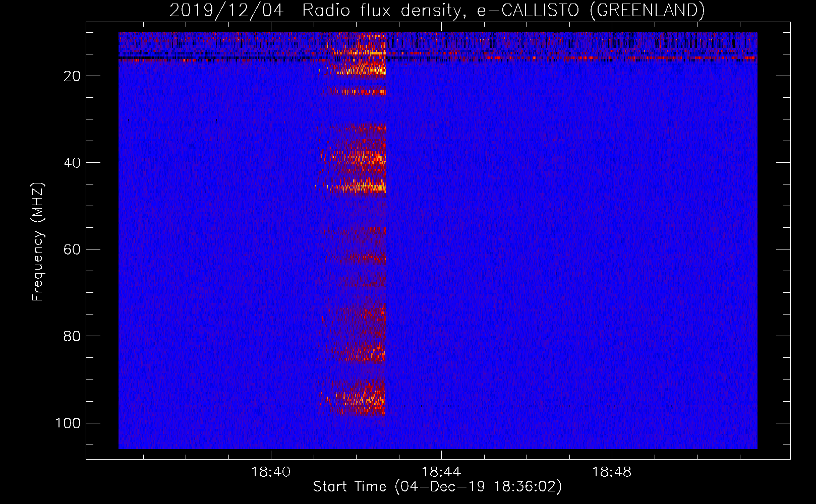Click the 'Start Time (04-Dec-19 18:36:02)' label
This screenshot has height=504, width=816.
click(437, 487)
